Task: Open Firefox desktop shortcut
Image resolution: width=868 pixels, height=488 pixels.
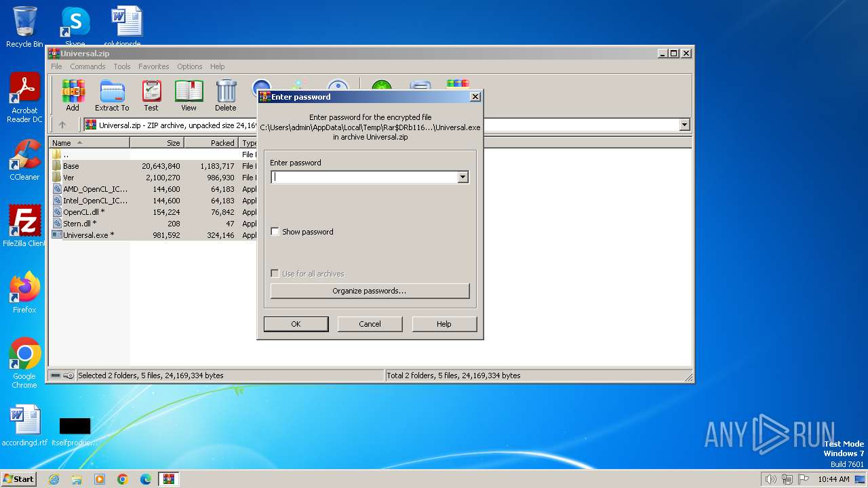Action: click(24, 293)
